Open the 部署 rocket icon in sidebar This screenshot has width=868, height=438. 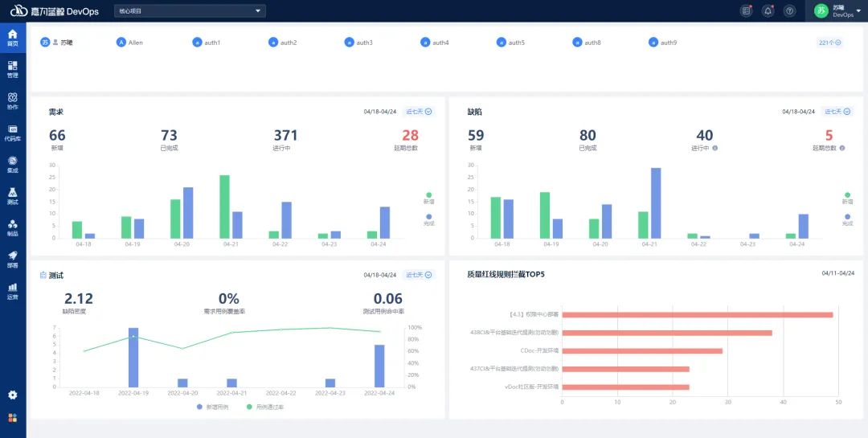pos(13,259)
